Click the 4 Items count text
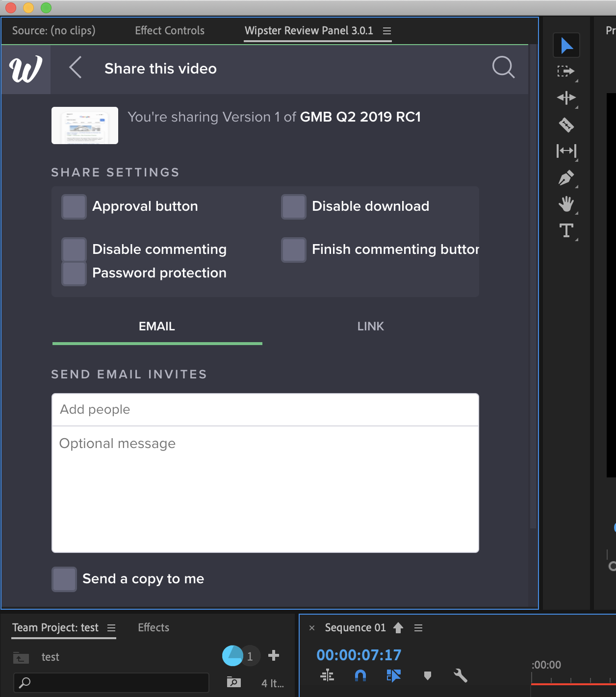 [x=273, y=683]
